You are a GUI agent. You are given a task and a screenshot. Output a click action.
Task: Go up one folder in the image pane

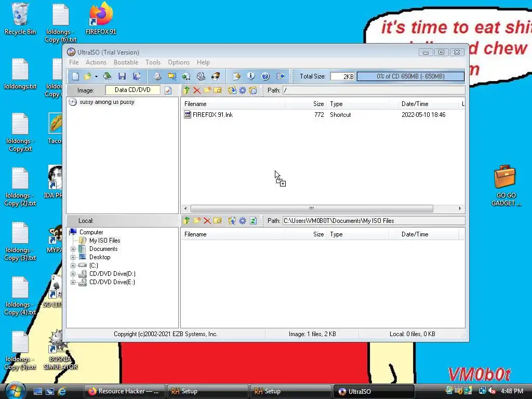tap(187, 90)
